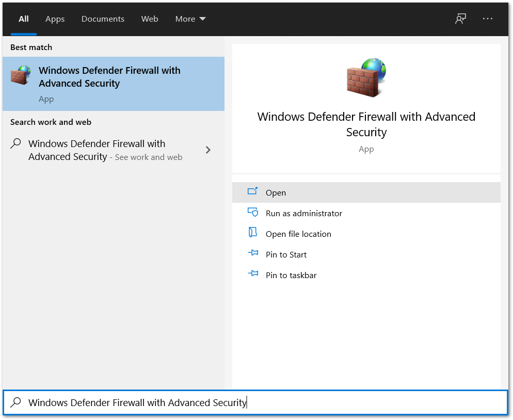Switch to the All search tab
Image resolution: width=513 pixels, height=420 pixels.
[x=24, y=19]
